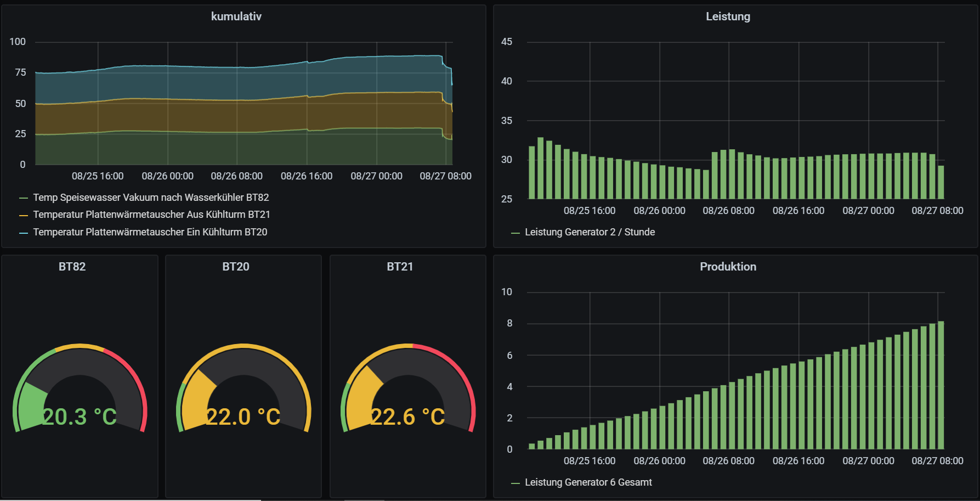Click the tallest last bar in Produktion chart
This screenshot has width=980, height=501.
click(x=941, y=385)
